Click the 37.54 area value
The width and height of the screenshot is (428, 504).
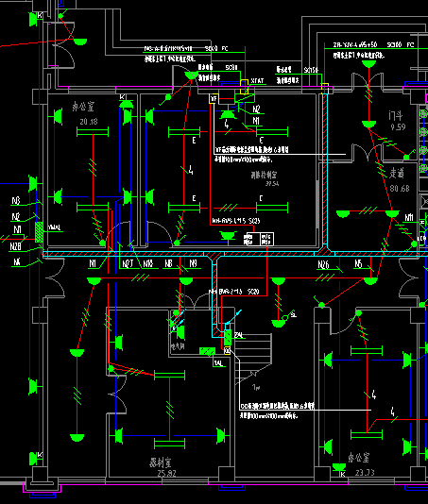click(272, 183)
